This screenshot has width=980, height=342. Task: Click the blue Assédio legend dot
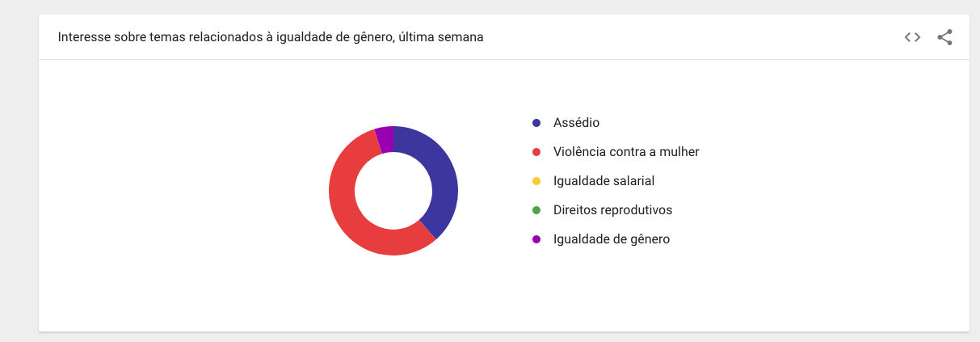pyautogui.click(x=536, y=123)
